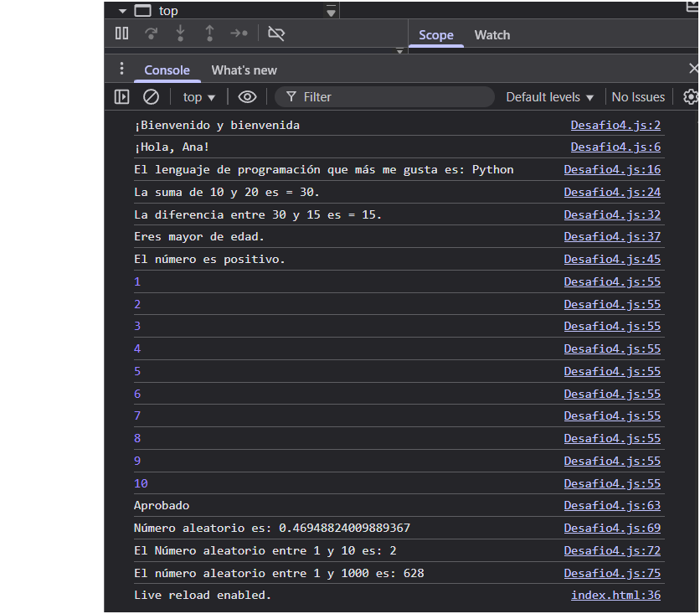Open Desafio4.js:72 source link
700x614 pixels.
pyautogui.click(x=612, y=551)
